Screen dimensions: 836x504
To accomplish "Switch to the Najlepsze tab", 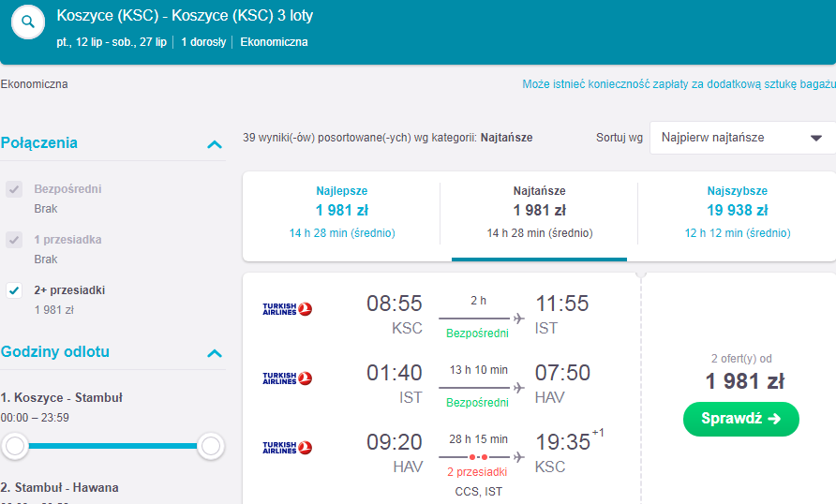I will tap(342, 212).
